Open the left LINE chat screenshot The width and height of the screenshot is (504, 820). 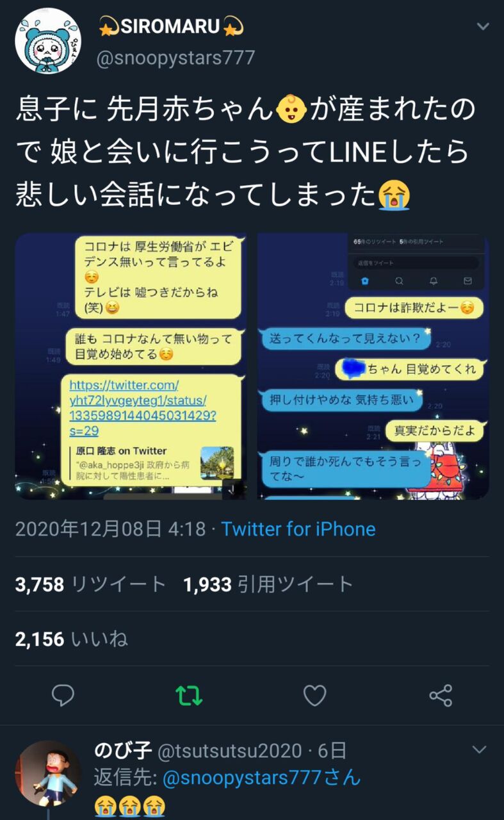click(x=131, y=366)
